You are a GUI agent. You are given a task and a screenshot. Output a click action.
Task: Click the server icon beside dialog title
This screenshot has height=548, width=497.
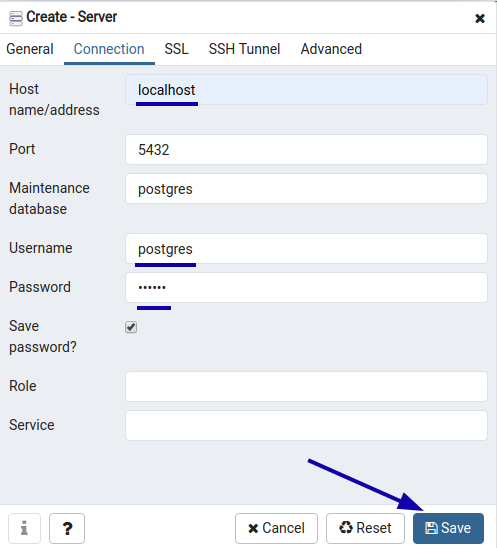pyautogui.click(x=15, y=18)
